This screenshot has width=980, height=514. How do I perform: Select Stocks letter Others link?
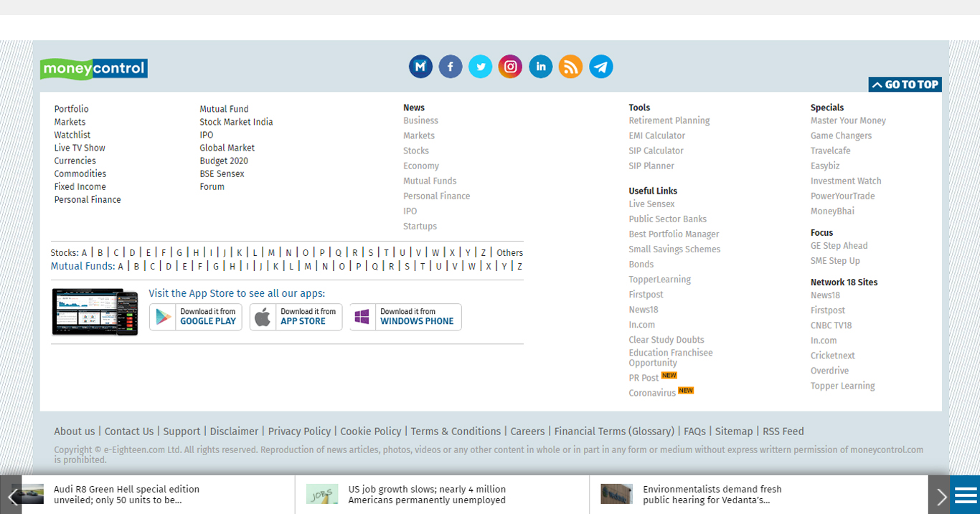[x=509, y=253]
